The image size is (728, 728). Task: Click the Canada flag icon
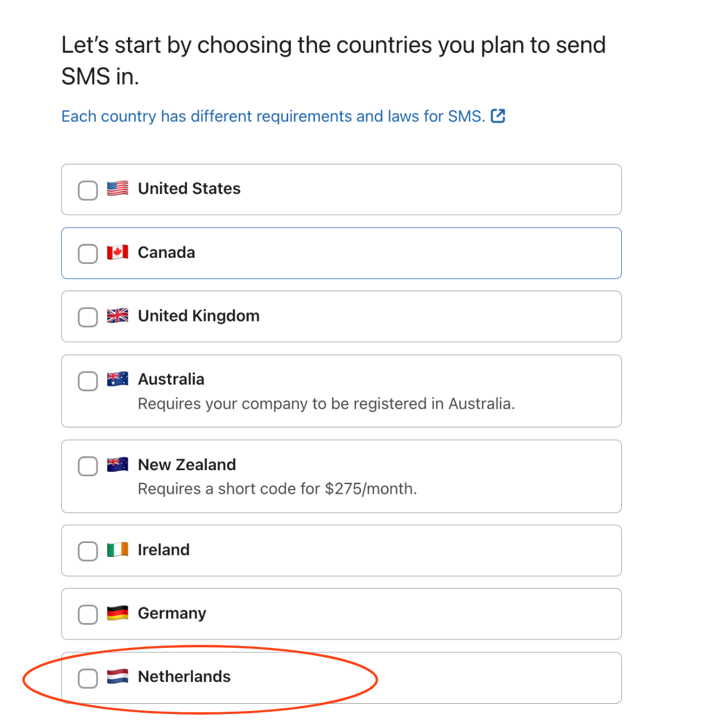(x=118, y=252)
